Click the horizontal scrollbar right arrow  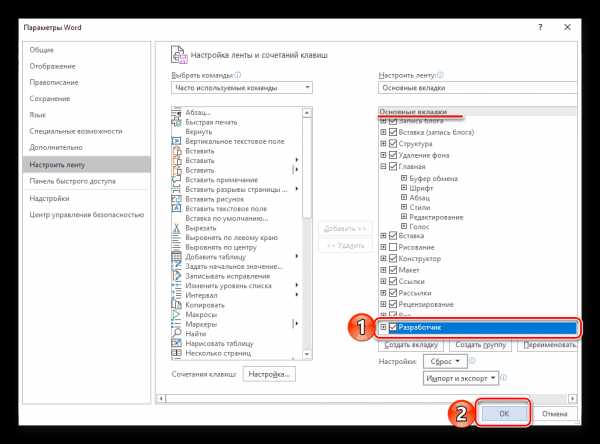click(572, 398)
